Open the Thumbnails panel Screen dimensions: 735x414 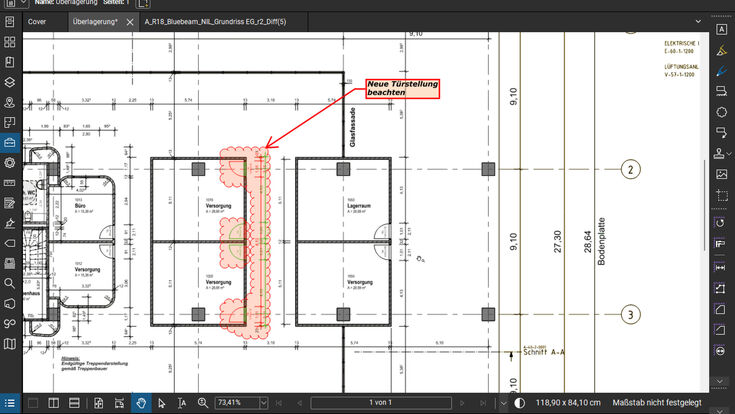click(x=10, y=42)
